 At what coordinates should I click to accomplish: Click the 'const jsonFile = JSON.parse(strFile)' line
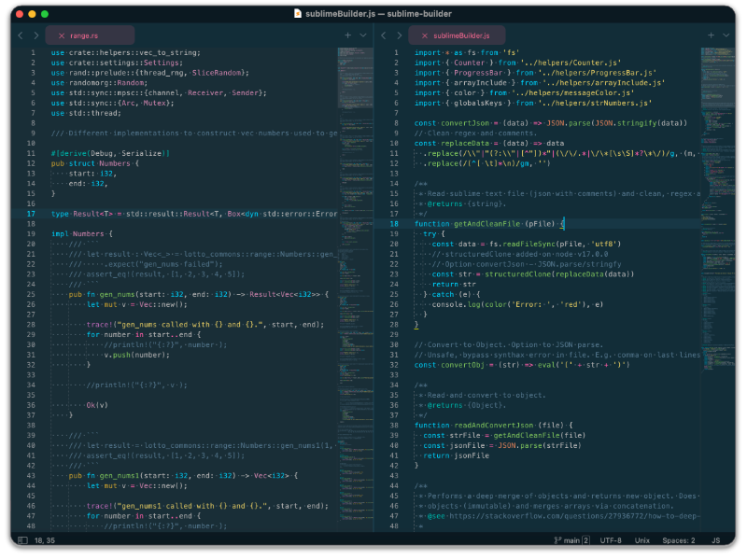pyautogui.click(x=502, y=446)
